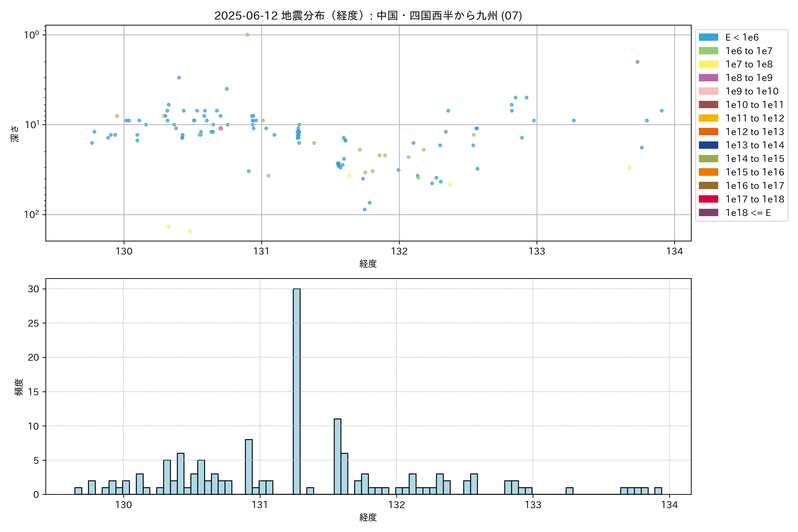Click the magenta scatter point near 130.7
Screen dimensions: 798x532
click(221, 128)
